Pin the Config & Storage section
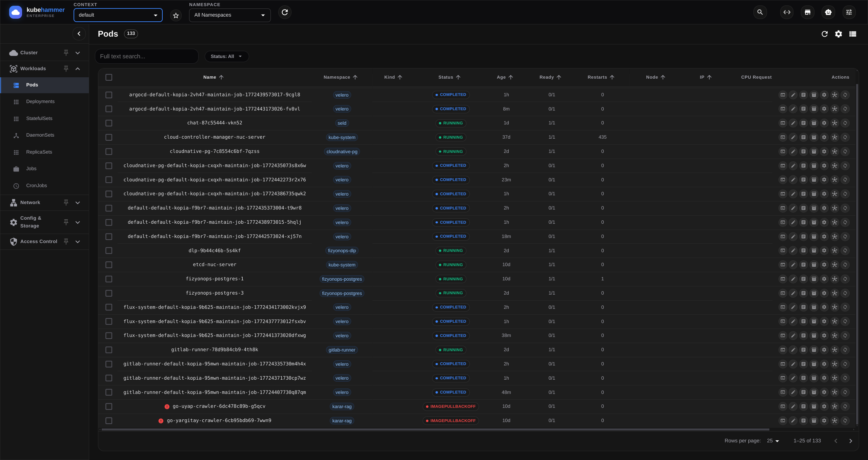This screenshot has height=460, width=868. (x=66, y=222)
